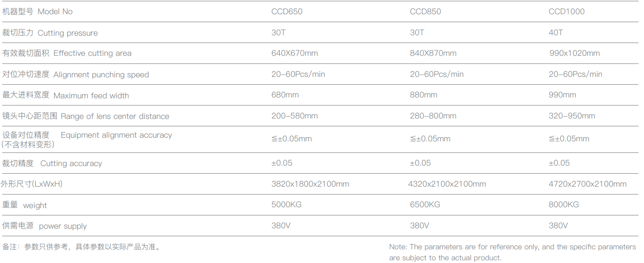Click the 320-950mm lens distance value
The width and height of the screenshot is (644, 263).
(x=572, y=116)
